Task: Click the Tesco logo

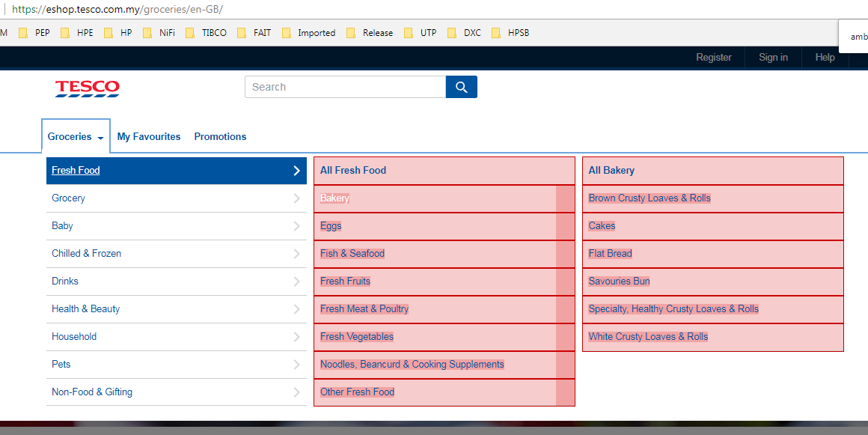Action: click(x=87, y=88)
